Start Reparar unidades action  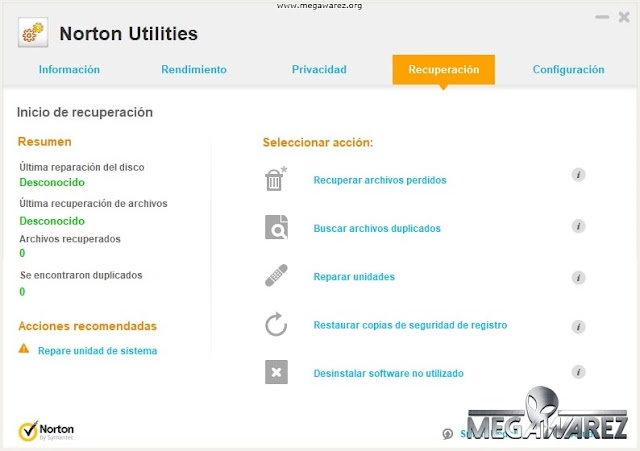(x=354, y=277)
